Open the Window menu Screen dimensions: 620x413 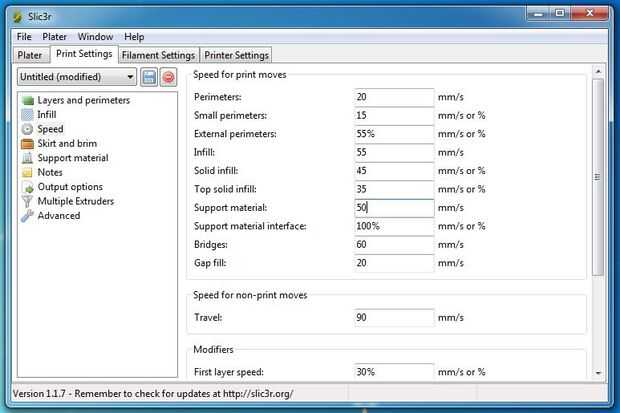click(x=95, y=37)
